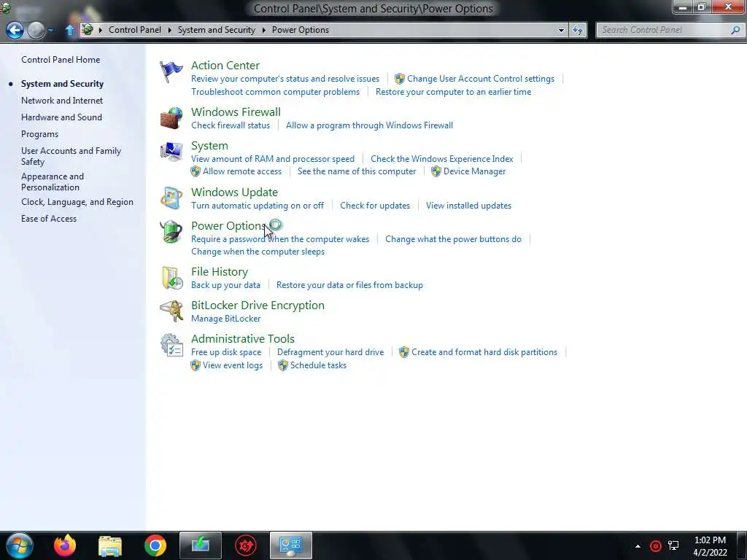Click the Control Panel breadcrumb
Screen dimensions: 747x560
pos(135,30)
